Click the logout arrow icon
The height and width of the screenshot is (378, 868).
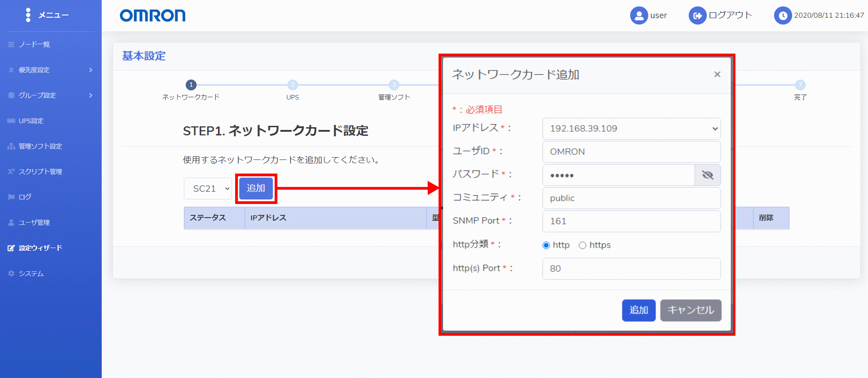pos(697,15)
